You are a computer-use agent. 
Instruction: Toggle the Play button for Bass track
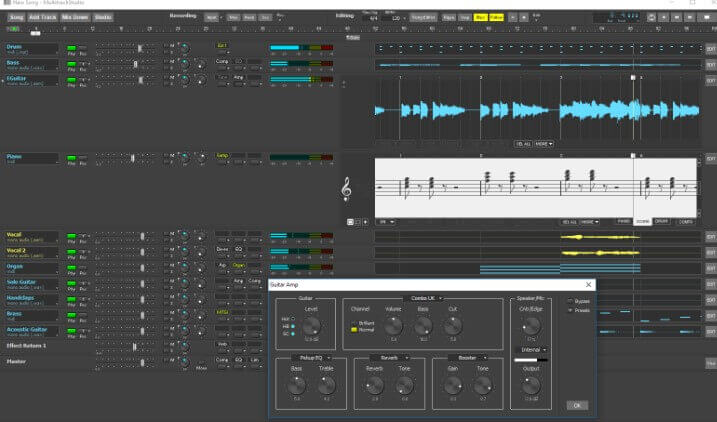[x=71, y=64]
